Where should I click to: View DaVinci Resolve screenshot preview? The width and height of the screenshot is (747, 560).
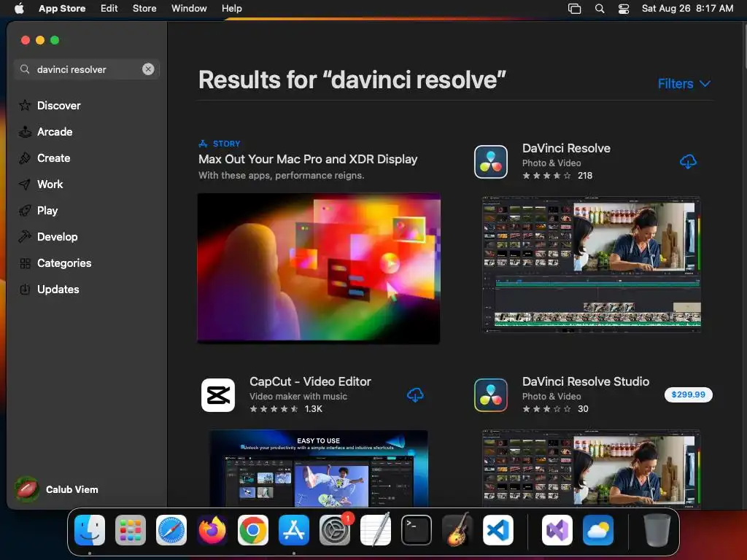point(591,264)
